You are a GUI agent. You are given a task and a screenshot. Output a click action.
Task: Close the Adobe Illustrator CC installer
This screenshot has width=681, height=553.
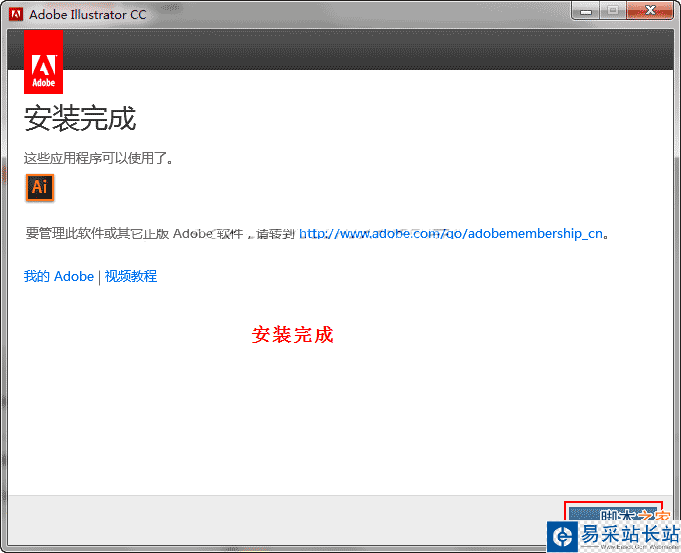tap(650, 11)
